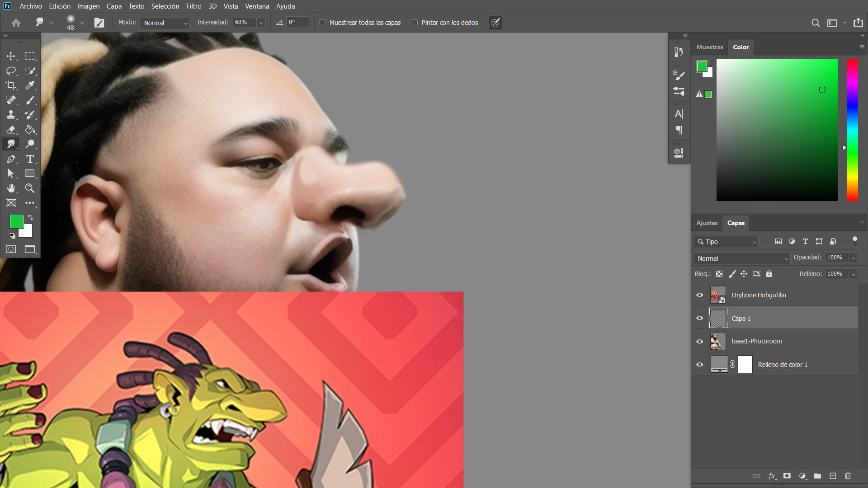The height and width of the screenshot is (488, 868).
Task: Hide the base1-Photoroom layer
Action: tap(700, 341)
